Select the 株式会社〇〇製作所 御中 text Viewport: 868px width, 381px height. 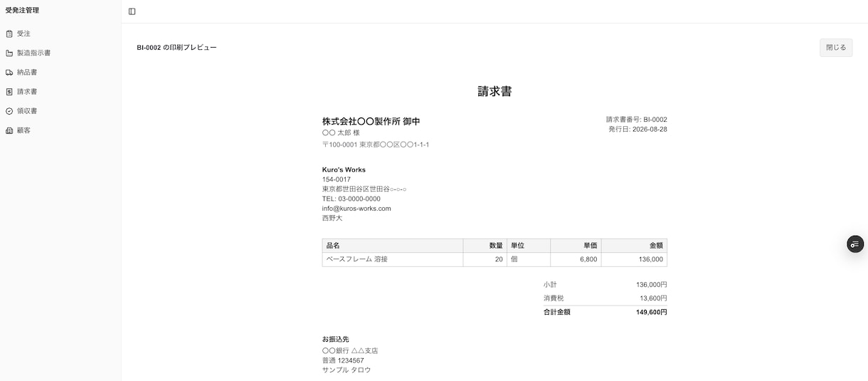click(x=371, y=121)
